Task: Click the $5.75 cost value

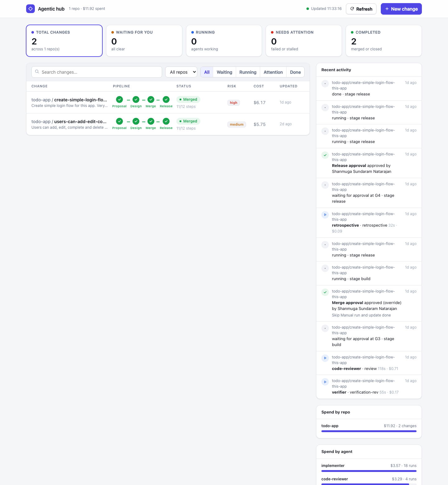Action: (x=259, y=124)
